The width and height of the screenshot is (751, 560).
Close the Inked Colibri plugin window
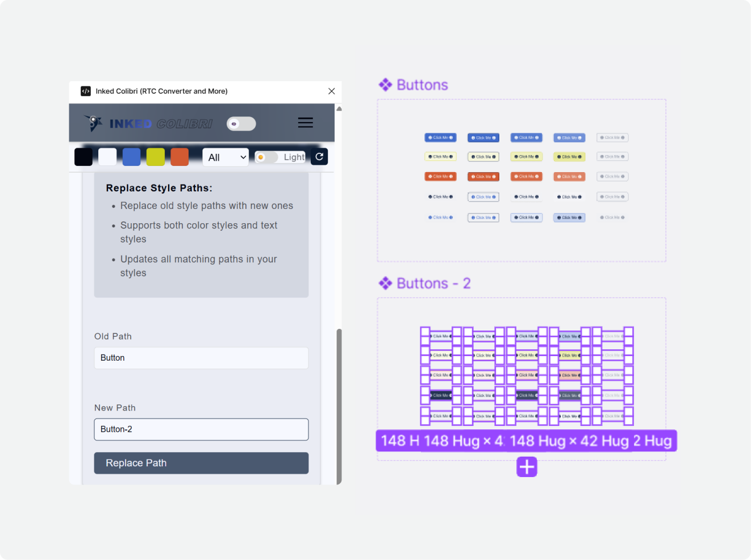point(332,91)
